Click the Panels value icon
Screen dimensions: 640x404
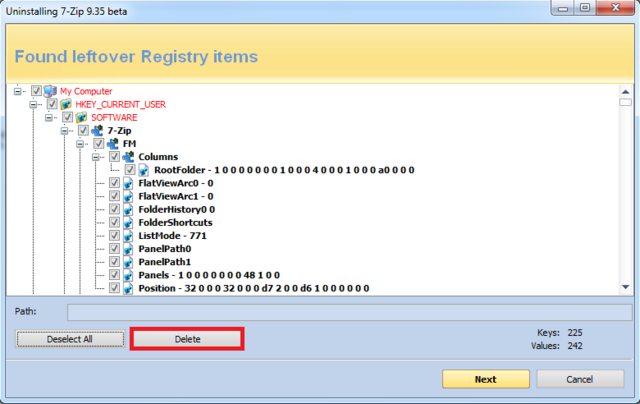[x=128, y=275]
